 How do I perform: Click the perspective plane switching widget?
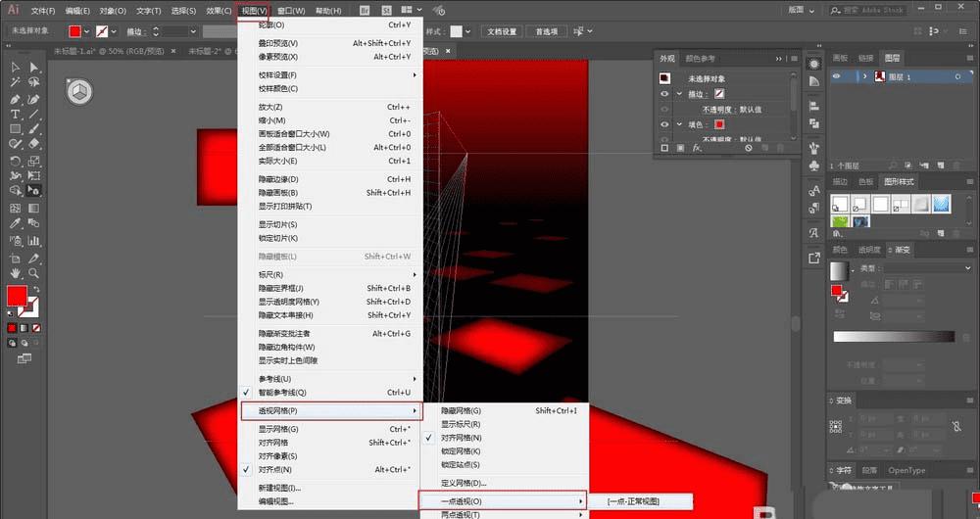point(79,92)
